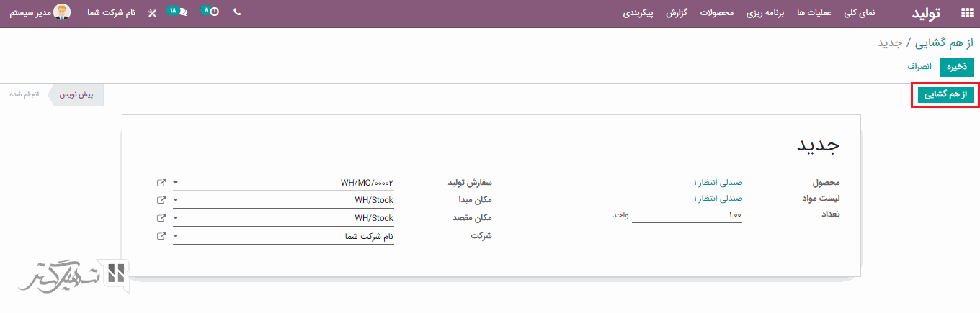Open external link for مکان مبدا field
Viewport: 980px width, 313px height.
click(161, 200)
